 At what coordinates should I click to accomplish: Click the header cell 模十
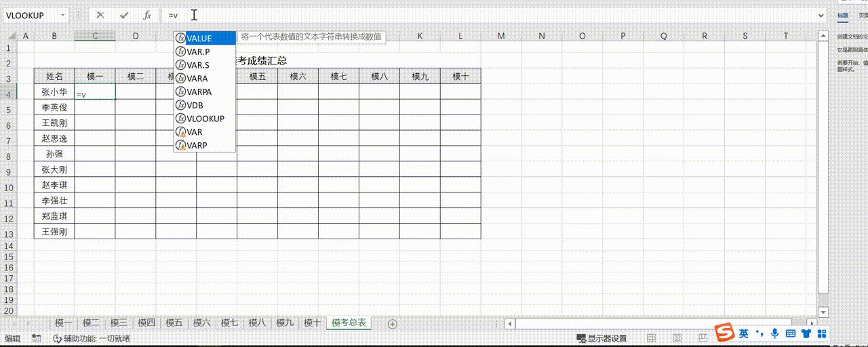pos(460,77)
